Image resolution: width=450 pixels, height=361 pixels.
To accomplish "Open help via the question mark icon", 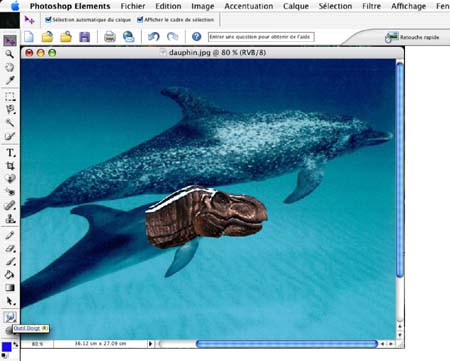I will (197, 37).
